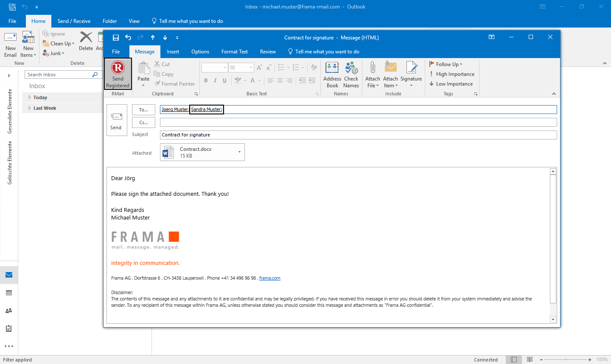Click the Send envelope button
Image resolution: width=611 pixels, height=364 pixels.
[117, 120]
